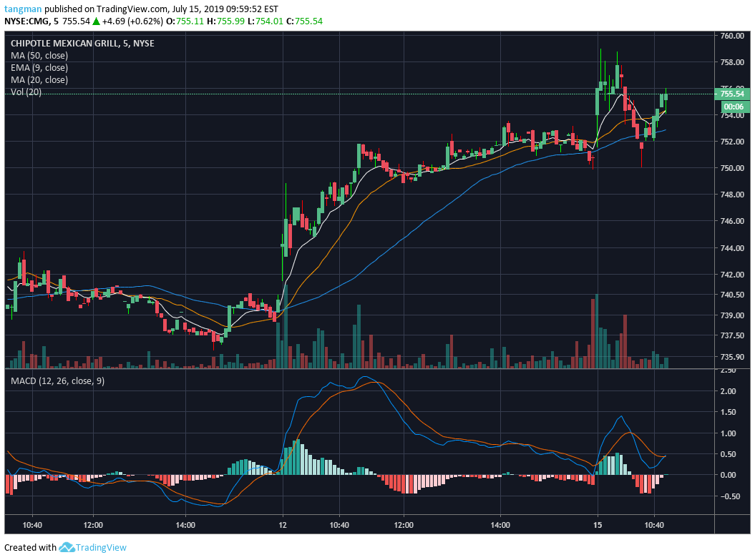Click the 740.50 price axis label
This screenshot has width=755, height=560.
732,295
